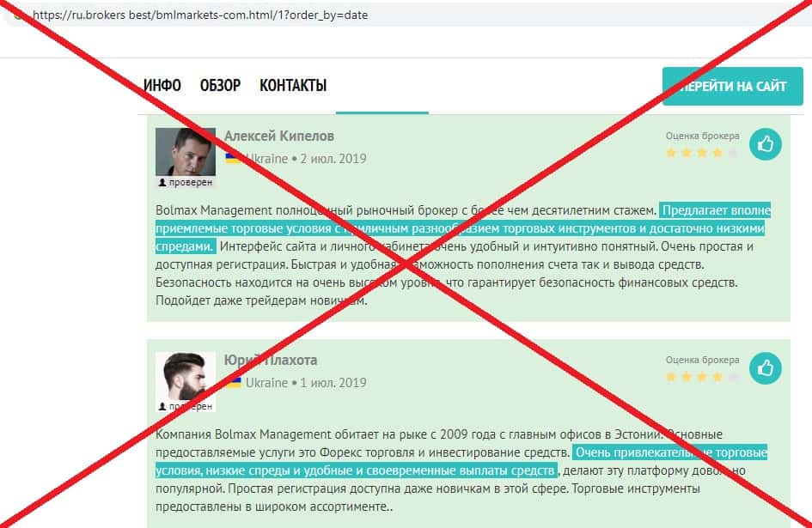Click date 2 июл. 2019 of review

click(333, 158)
